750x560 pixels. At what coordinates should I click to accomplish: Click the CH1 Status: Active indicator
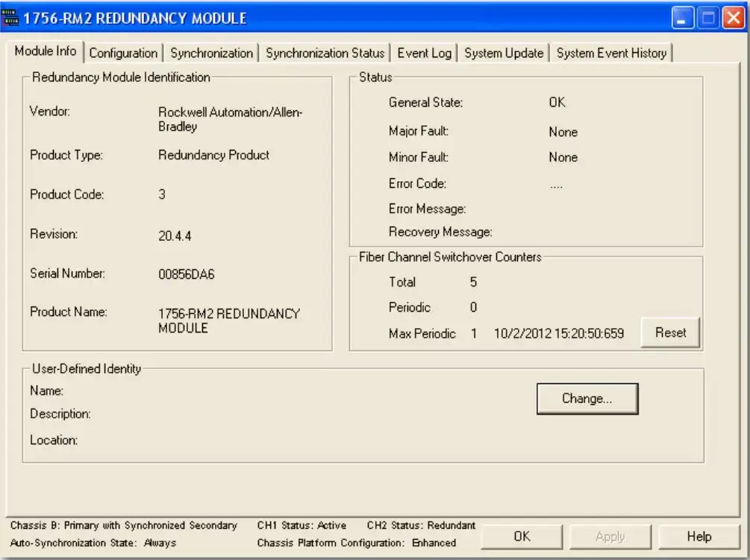click(301, 525)
